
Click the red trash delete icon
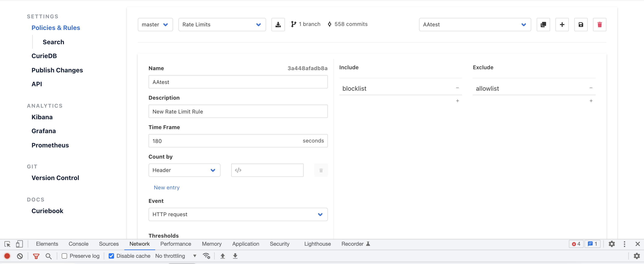pos(599,25)
